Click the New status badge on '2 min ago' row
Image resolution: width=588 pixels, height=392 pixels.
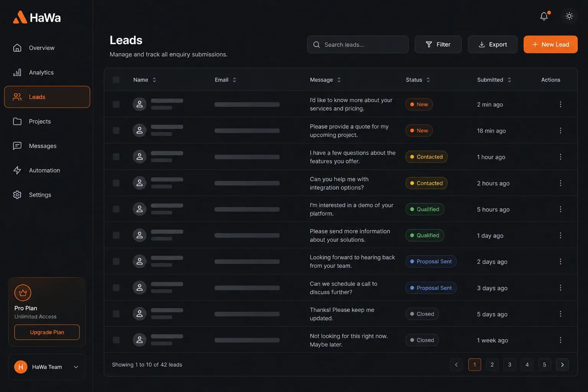point(419,104)
